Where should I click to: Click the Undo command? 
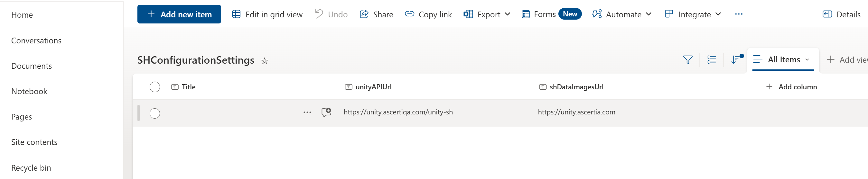331,14
